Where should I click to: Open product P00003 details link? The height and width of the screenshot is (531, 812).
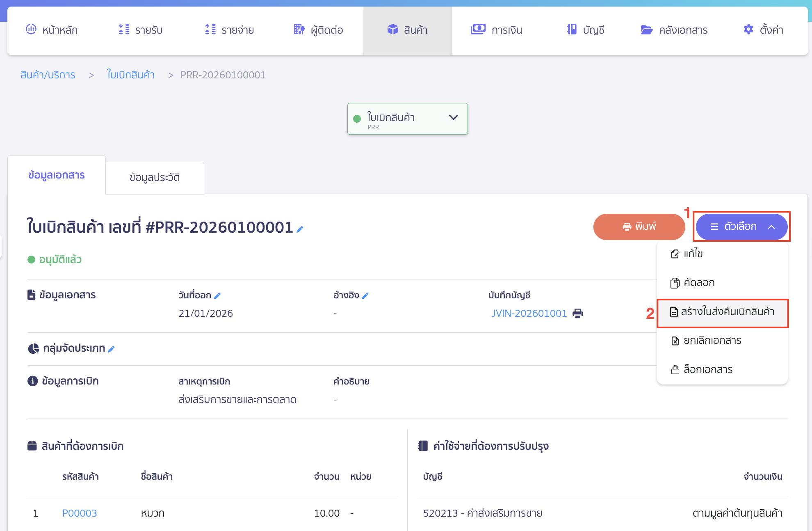tap(79, 513)
